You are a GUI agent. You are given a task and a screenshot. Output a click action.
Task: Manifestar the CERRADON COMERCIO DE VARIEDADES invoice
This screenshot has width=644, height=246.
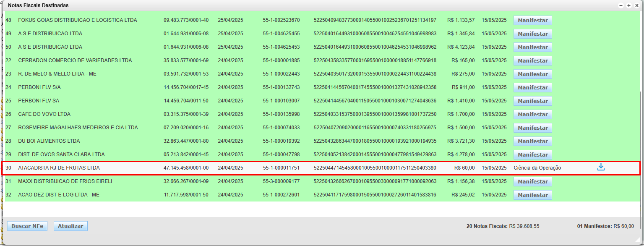point(532,60)
